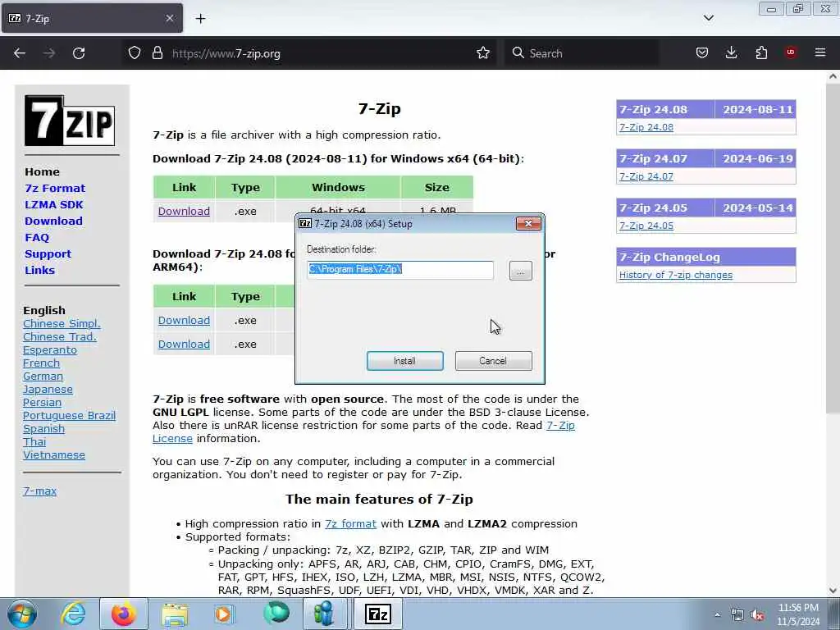Open the 7-max link

(39, 491)
